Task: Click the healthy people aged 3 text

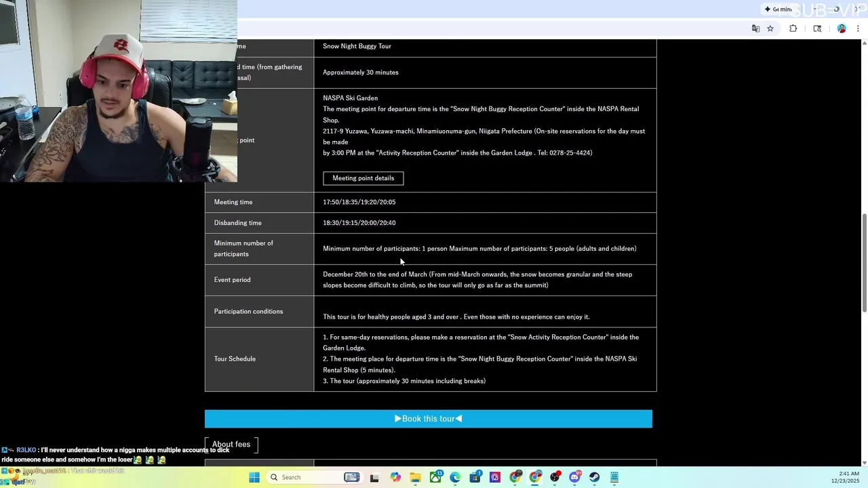Action: pos(456,317)
